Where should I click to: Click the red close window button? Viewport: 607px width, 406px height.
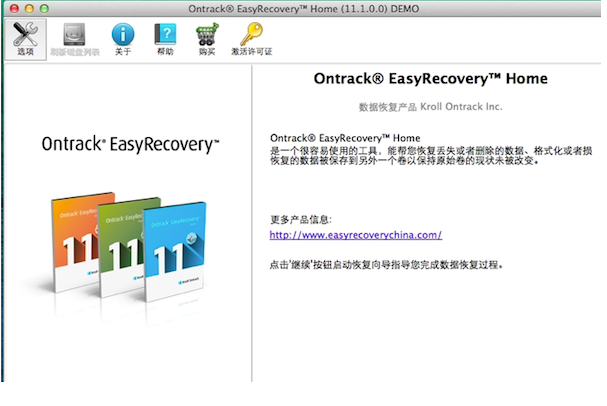coord(14,9)
